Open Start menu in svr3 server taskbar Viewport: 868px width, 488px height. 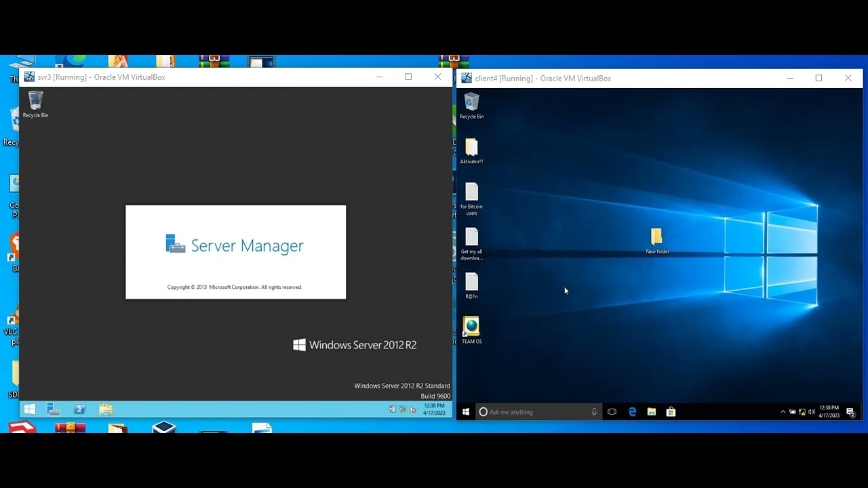pyautogui.click(x=29, y=409)
